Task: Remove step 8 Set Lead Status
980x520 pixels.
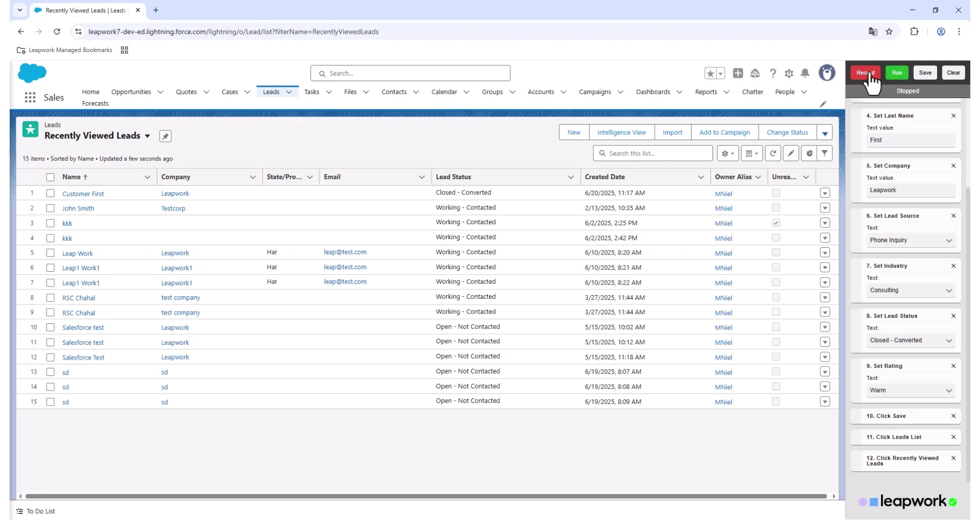Action: (x=953, y=316)
